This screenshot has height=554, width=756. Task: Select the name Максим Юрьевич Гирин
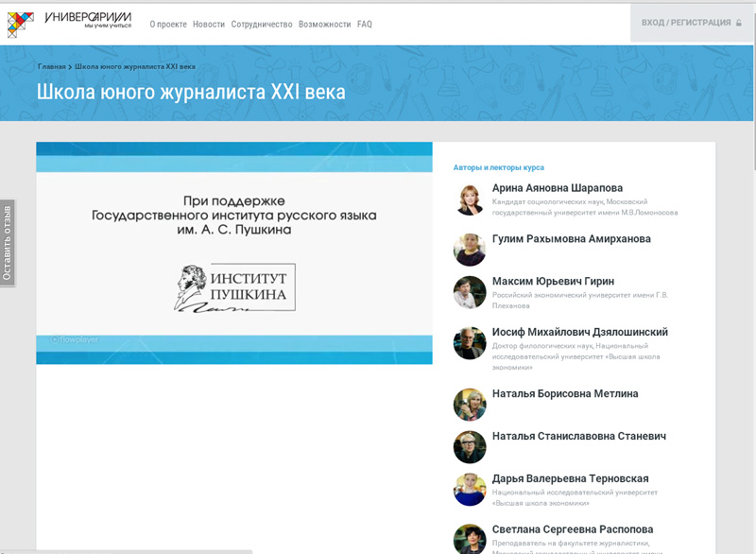pyautogui.click(x=553, y=281)
